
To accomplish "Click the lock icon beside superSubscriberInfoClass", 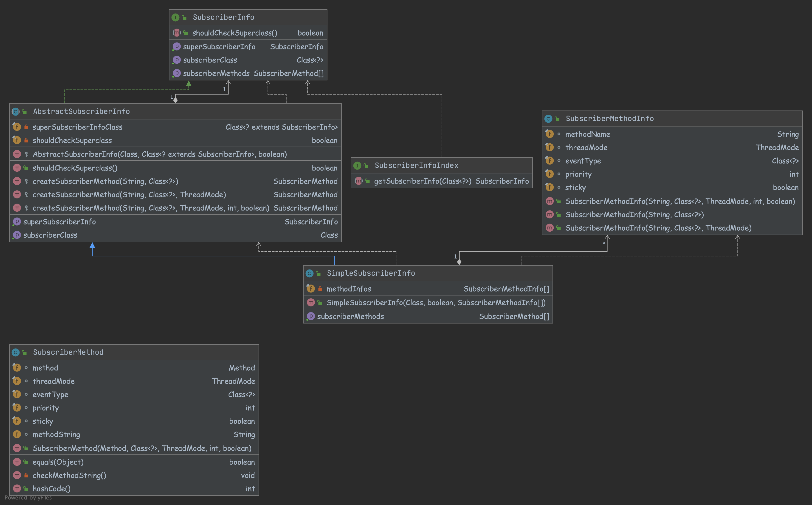I will tap(26, 127).
